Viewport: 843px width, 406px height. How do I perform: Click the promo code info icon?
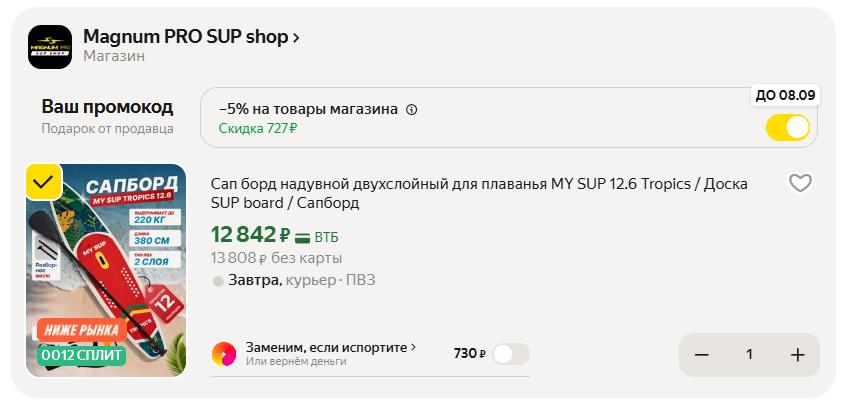(412, 109)
